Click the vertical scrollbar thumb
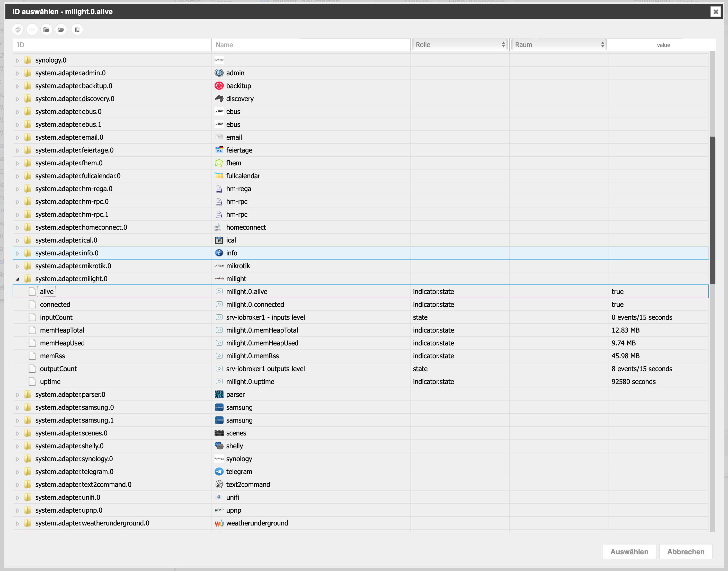 pos(713,210)
